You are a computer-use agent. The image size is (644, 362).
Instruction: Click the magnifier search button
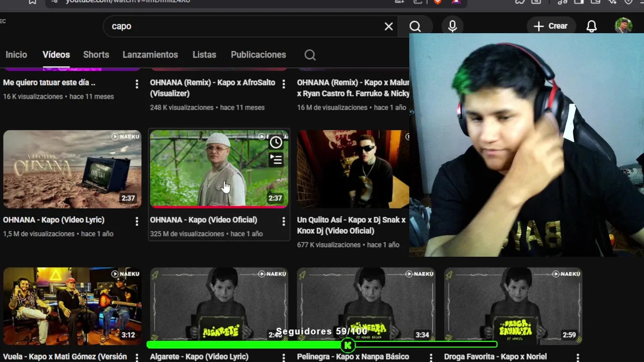coord(415,26)
